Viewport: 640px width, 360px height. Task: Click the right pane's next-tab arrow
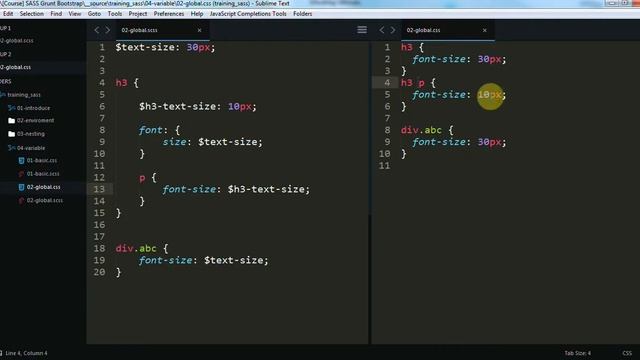[x=393, y=30]
